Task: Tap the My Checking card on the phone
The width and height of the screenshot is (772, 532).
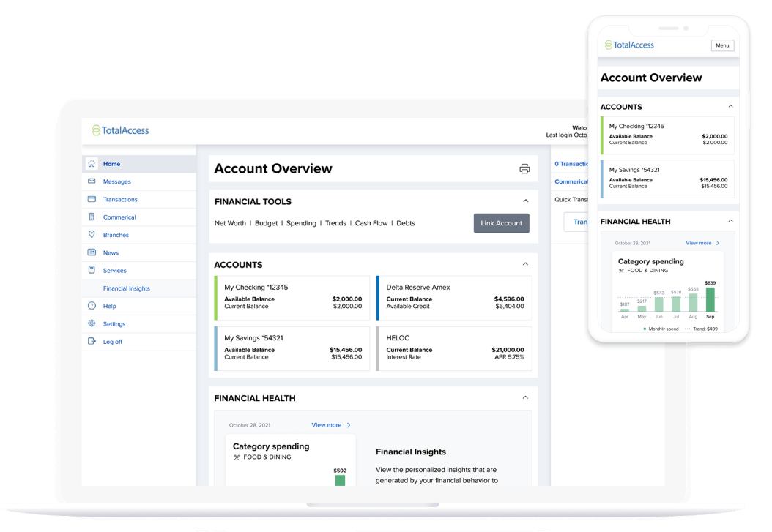Action: [667, 135]
